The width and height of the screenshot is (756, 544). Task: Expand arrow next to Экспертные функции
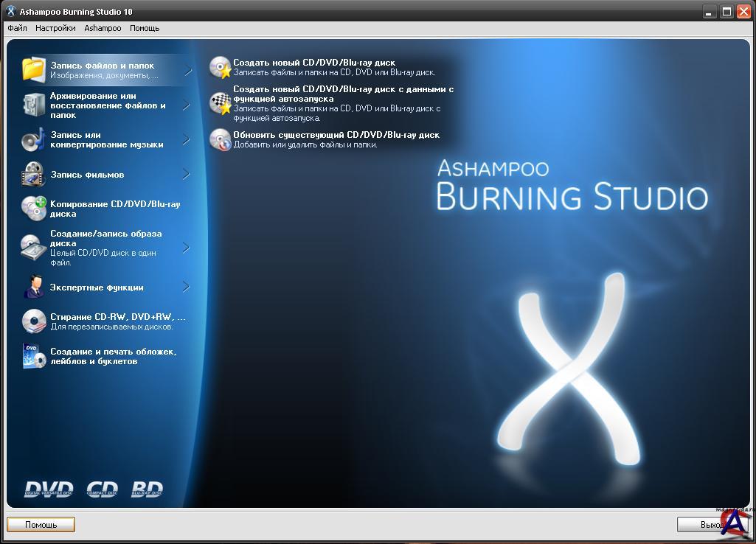click(187, 287)
